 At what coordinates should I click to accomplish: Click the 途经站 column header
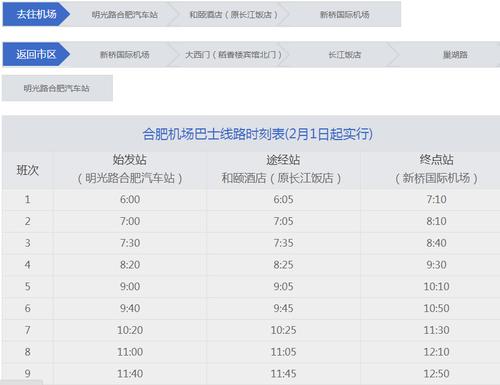(x=283, y=169)
